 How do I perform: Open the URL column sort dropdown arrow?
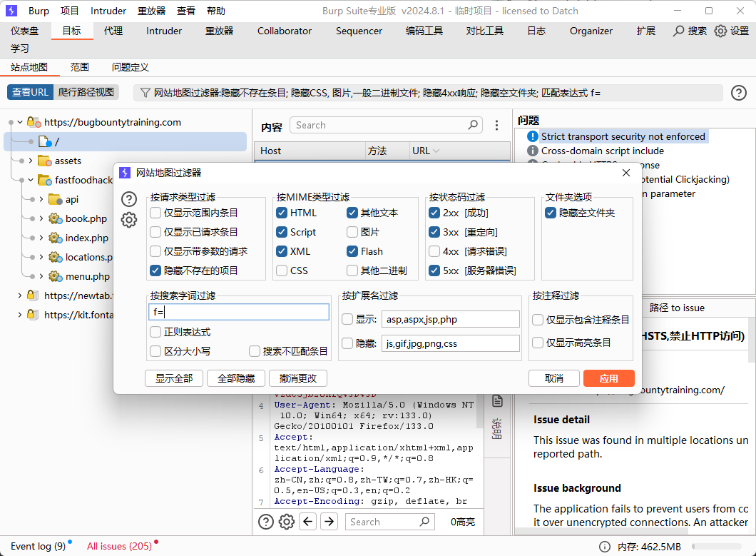pyautogui.click(x=436, y=151)
